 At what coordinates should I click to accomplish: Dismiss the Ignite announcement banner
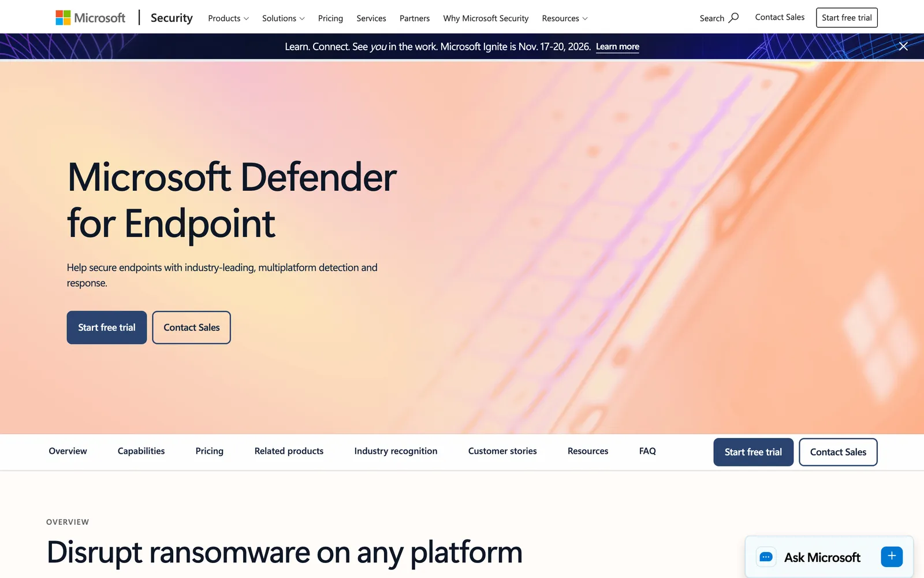(x=903, y=46)
